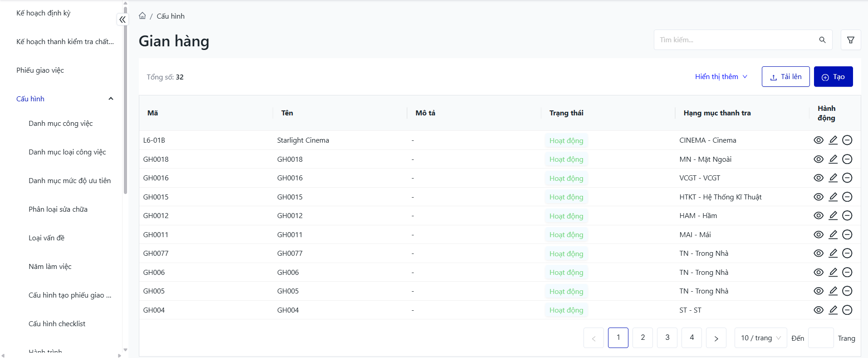Click the pencil icon for GH0015
The image size is (868, 358).
[833, 197]
